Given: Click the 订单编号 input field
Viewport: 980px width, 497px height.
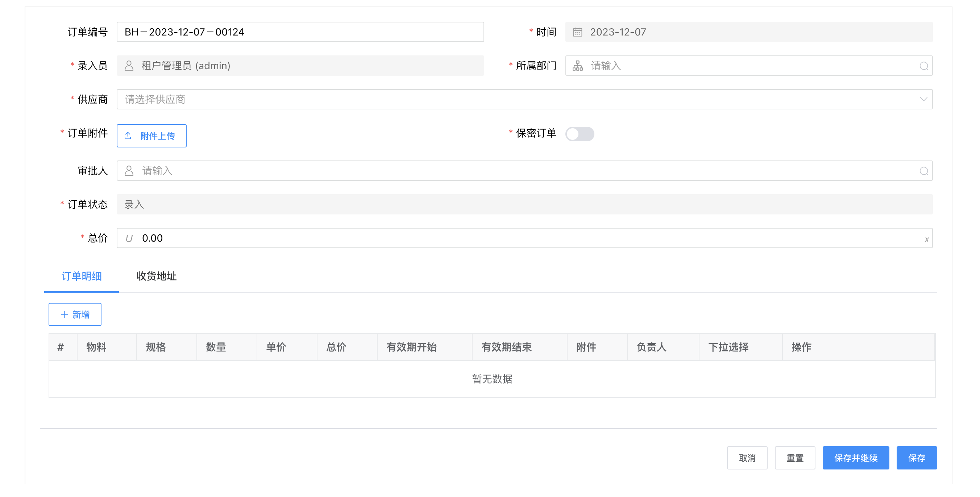Looking at the screenshot, I should pyautogui.click(x=300, y=32).
